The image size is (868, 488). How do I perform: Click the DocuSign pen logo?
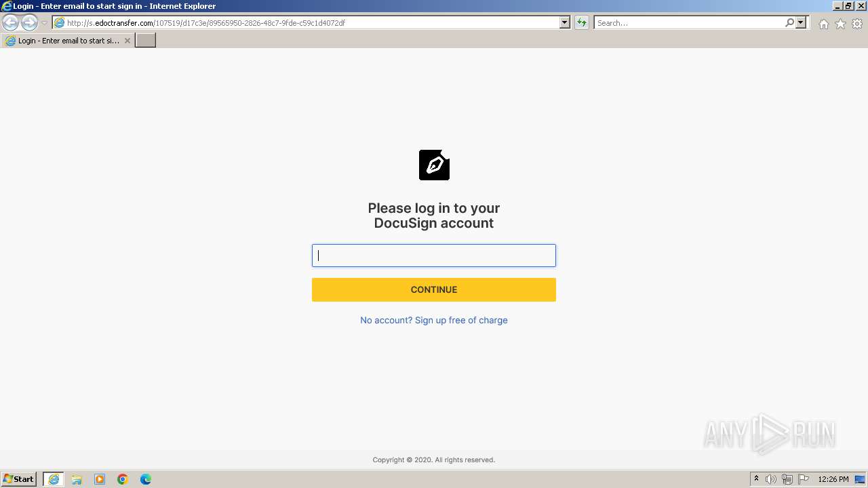point(434,165)
